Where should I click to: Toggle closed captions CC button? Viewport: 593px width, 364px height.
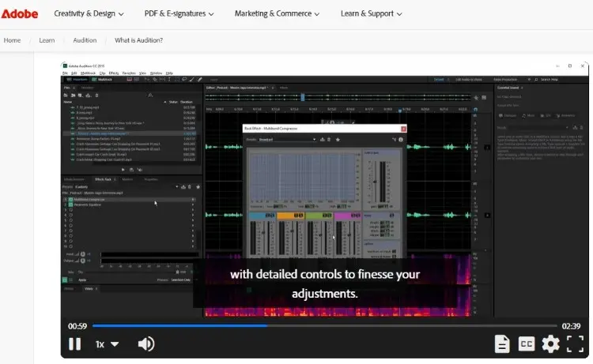tap(526, 344)
